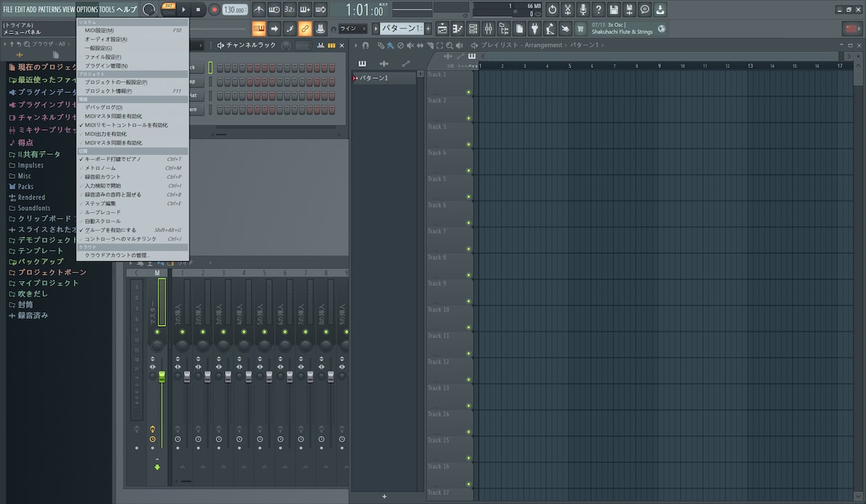Click the audio editor scissors icon
The width and height of the screenshot is (866, 504).
(568, 9)
